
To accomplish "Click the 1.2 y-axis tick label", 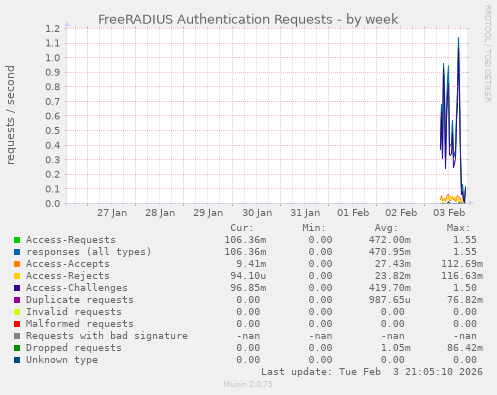I will (x=53, y=28).
